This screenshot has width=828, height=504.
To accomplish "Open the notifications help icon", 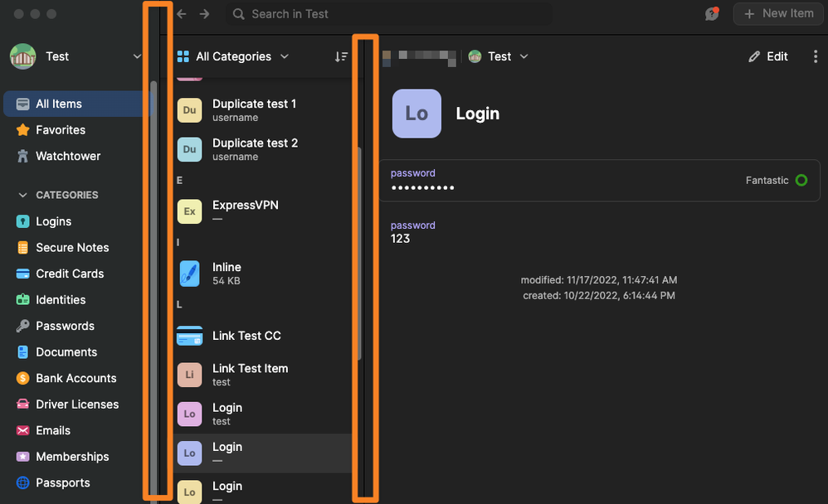I will coord(711,14).
